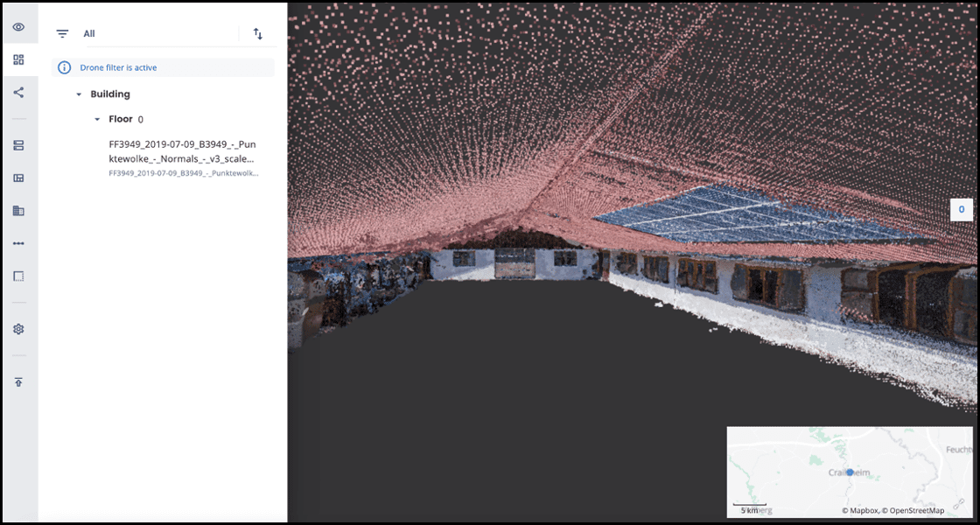Open settings gear icon in sidebar
This screenshot has height=525, width=980.
point(18,329)
